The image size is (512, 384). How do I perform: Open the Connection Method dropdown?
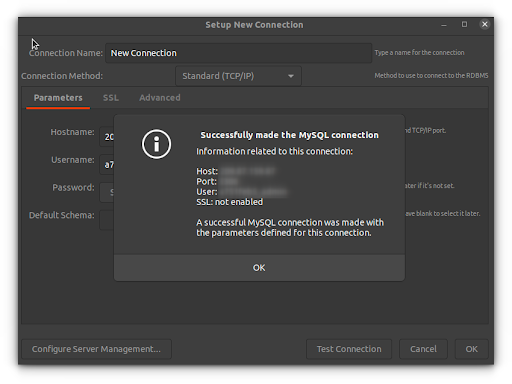click(238, 76)
